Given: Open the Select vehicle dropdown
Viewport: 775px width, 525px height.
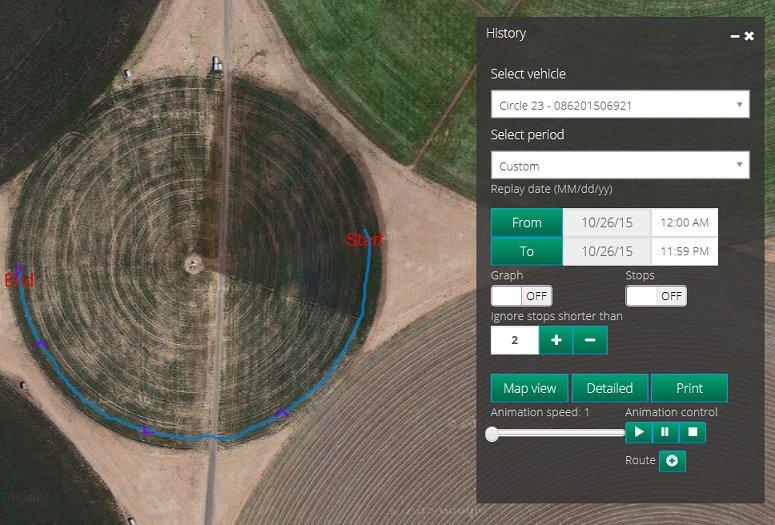Looking at the screenshot, I should 620,104.
